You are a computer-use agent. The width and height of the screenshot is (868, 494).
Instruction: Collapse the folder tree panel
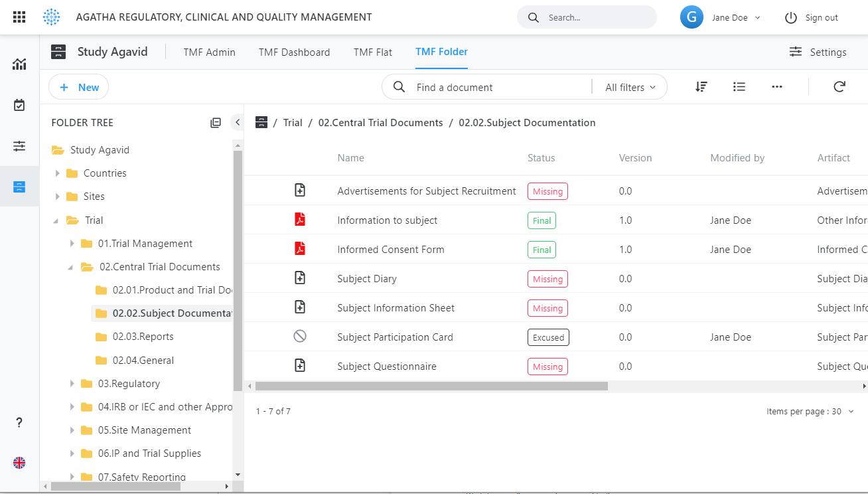237,122
